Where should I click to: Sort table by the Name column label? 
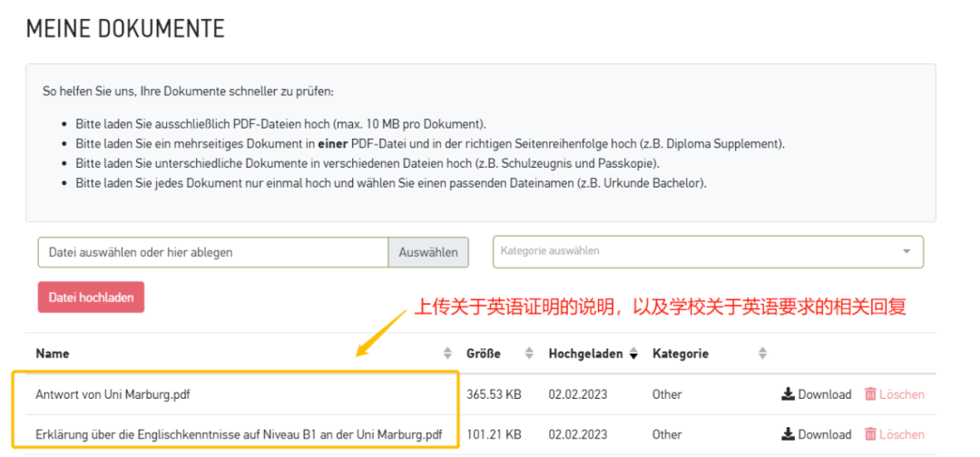53,354
